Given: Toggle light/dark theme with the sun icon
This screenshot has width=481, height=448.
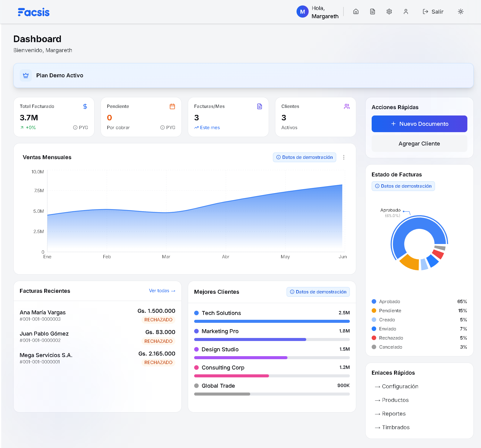Looking at the screenshot, I should coord(461,12).
